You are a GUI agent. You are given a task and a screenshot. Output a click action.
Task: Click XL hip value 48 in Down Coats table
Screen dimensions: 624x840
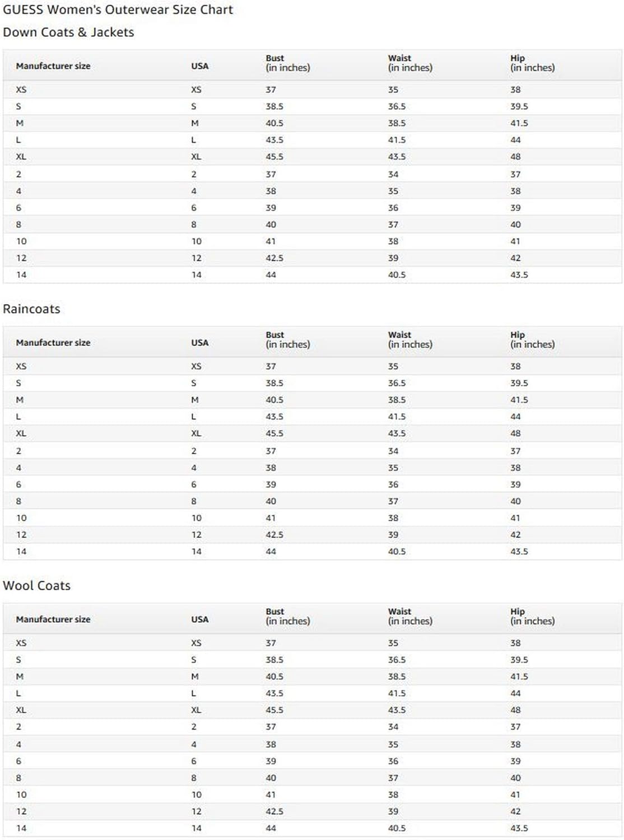coord(515,157)
